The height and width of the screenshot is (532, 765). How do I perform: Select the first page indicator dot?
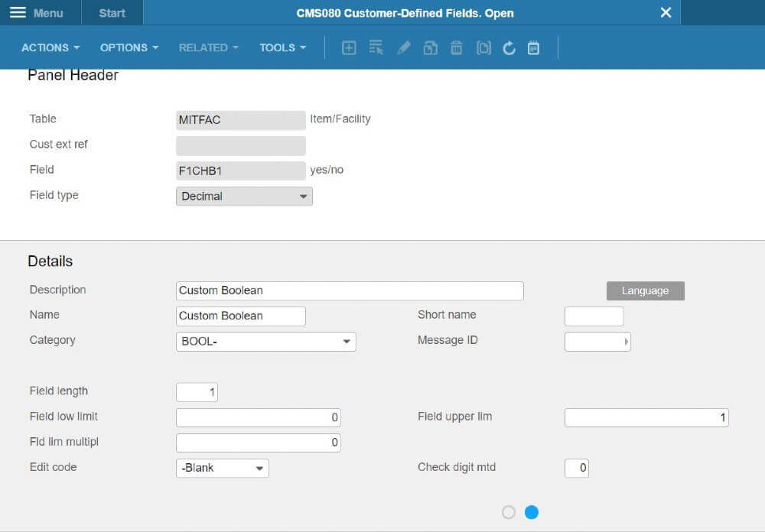click(508, 512)
